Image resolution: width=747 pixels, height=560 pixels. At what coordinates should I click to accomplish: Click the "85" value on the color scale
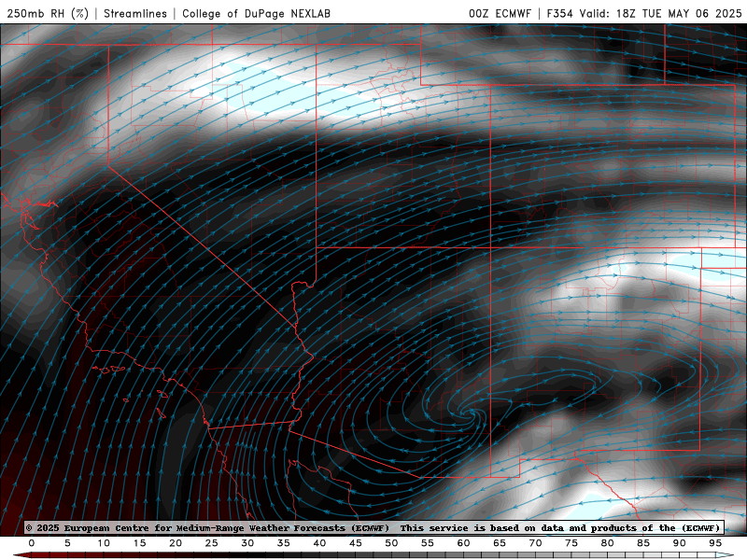point(643,543)
